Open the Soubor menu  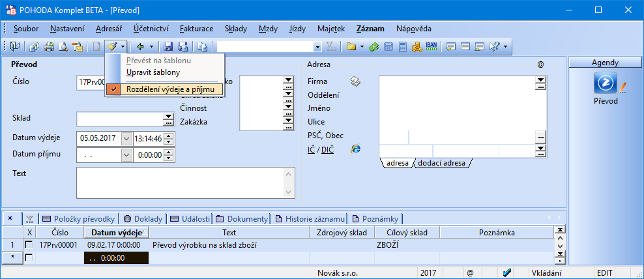pyautogui.click(x=26, y=29)
